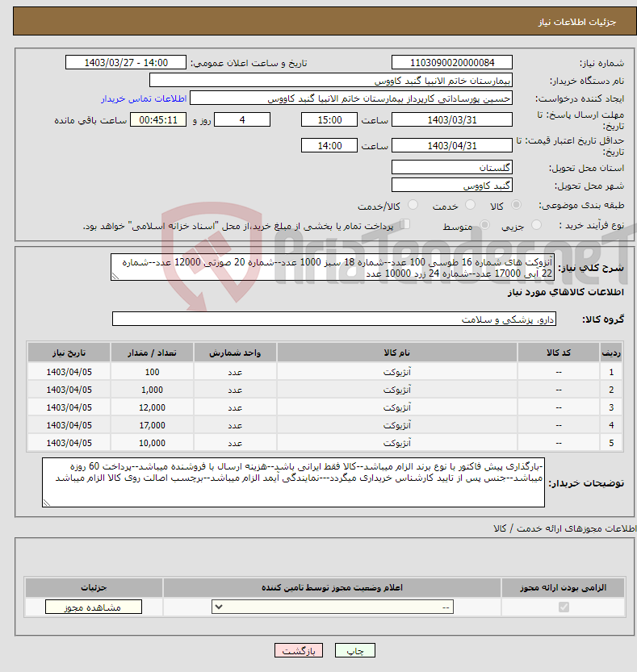Click the response deadline date 1403/03/31
Screen dimensions: 637x672
(x=452, y=119)
